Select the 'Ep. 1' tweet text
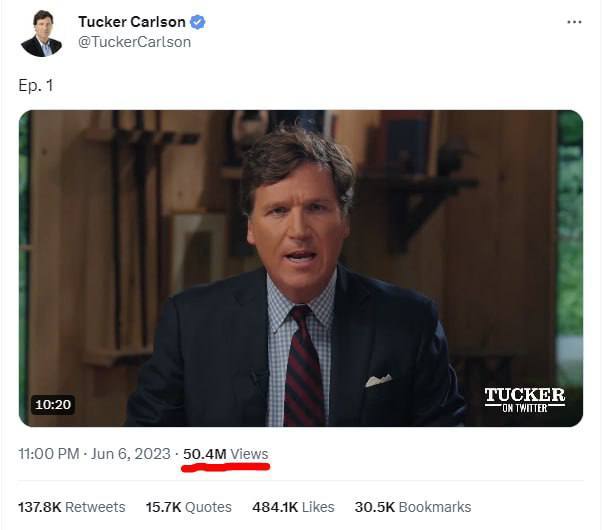 tap(36, 85)
